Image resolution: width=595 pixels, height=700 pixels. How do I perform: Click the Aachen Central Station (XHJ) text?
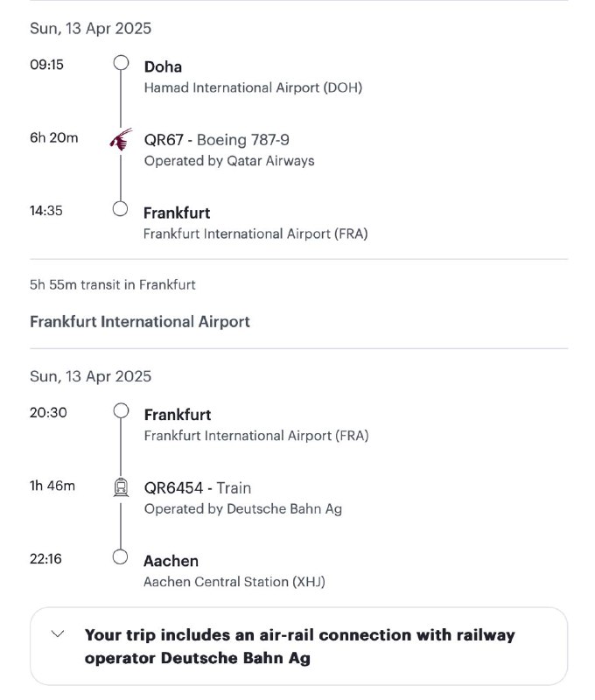pyautogui.click(x=234, y=582)
